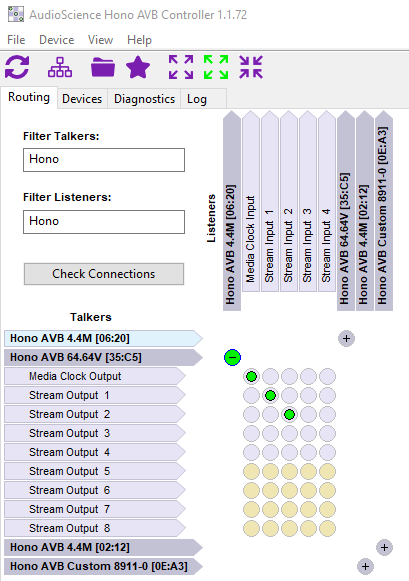The width and height of the screenshot is (409, 581).
Task: Click the green expand arrows icon
Action: pos(216,67)
